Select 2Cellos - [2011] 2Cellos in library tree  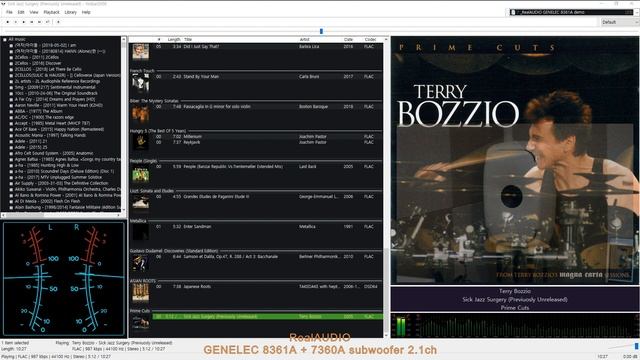pos(38,57)
